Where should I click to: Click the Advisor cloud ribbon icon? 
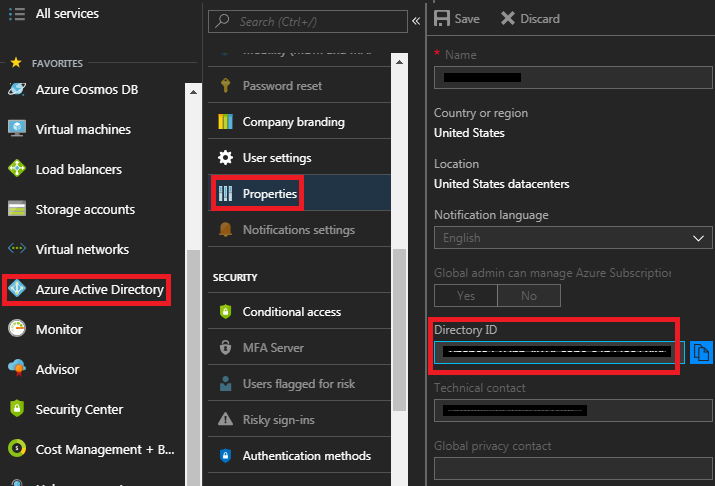coord(17,368)
